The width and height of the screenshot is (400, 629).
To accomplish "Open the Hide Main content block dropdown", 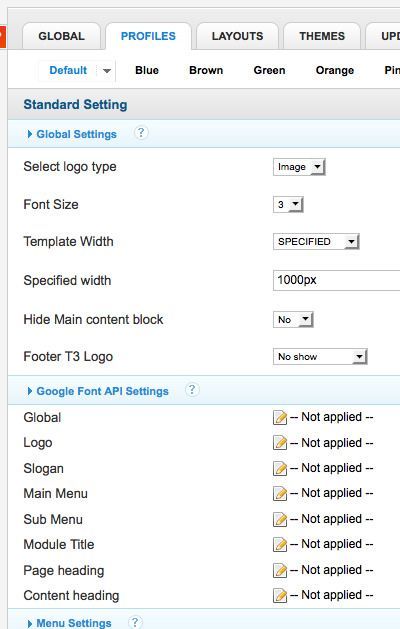I will pos(293,320).
